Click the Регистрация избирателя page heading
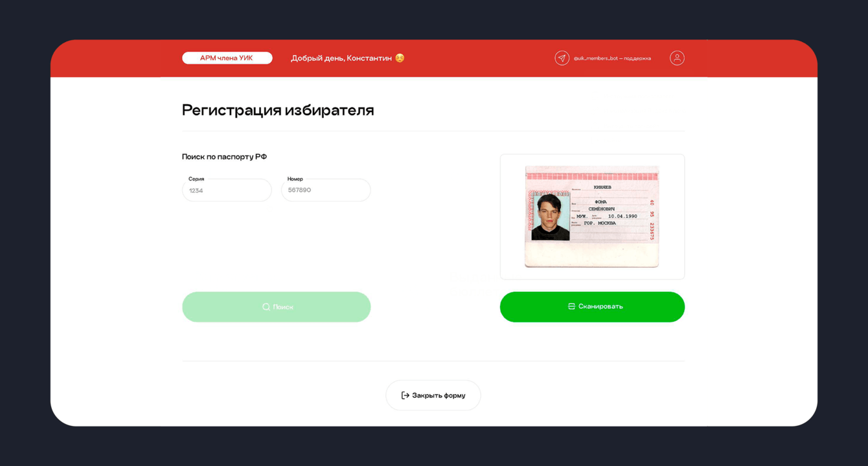This screenshot has width=868, height=466. click(278, 110)
